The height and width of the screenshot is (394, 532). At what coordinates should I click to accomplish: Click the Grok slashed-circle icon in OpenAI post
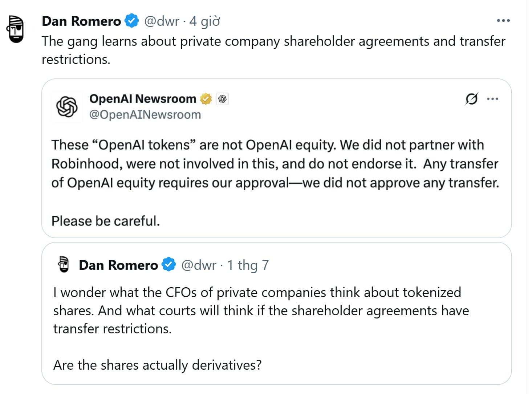[x=471, y=99]
